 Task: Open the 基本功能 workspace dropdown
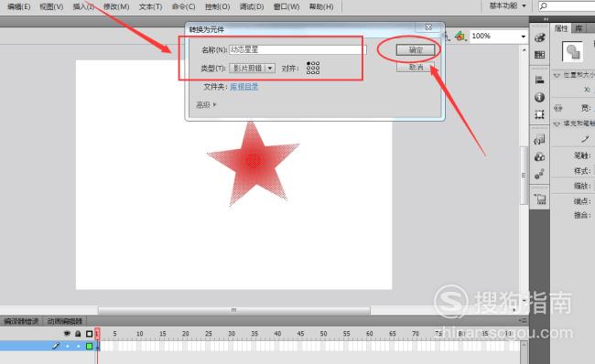(x=507, y=5)
